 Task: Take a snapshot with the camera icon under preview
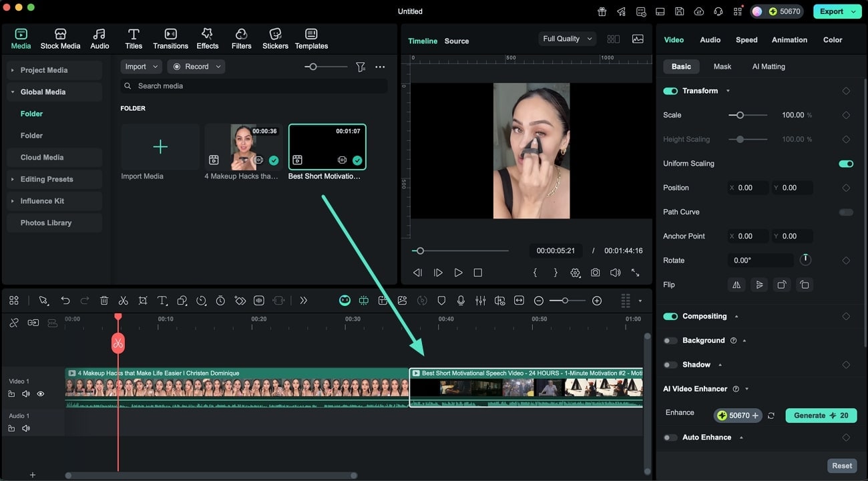pyautogui.click(x=595, y=273)
